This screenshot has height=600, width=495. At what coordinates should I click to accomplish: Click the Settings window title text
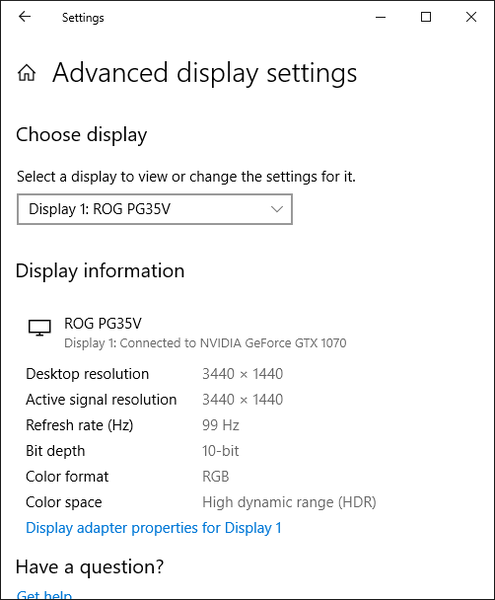click(83, 18)
